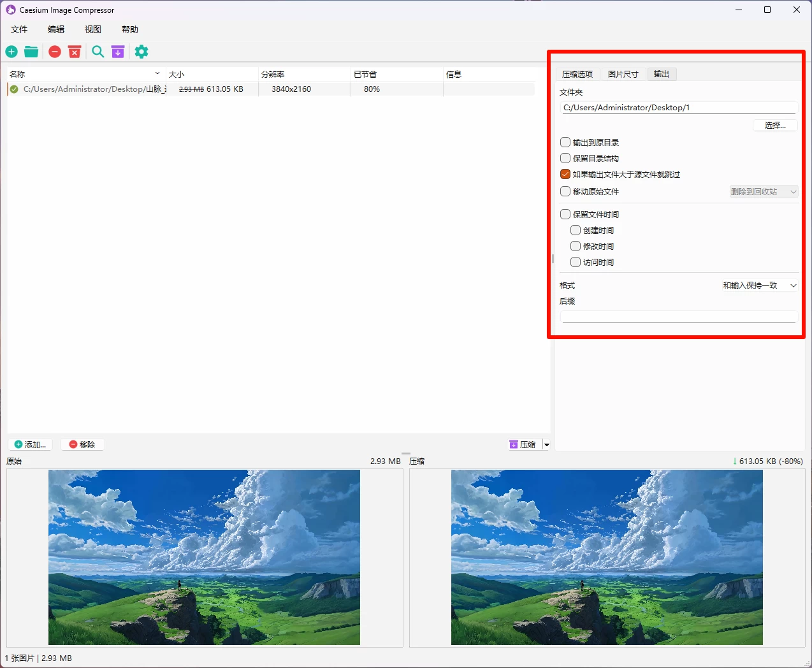
Task: Select the magnifier preview icon
Action: coord(98,52)
